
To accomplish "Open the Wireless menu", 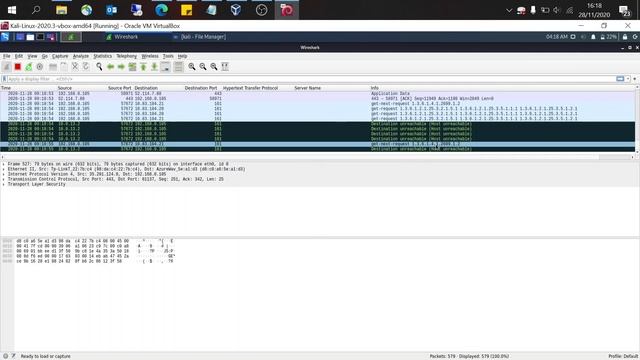I will 150,56.
